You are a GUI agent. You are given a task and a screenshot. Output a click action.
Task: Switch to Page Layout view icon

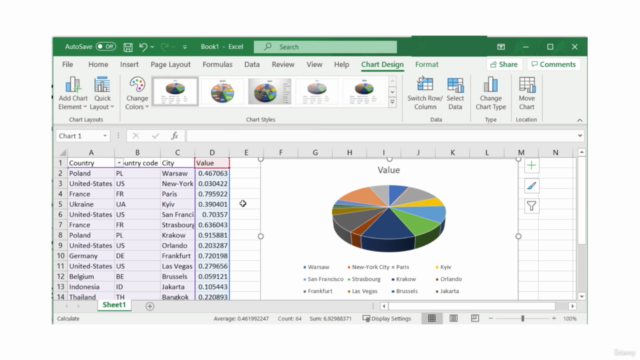[453, 318]
